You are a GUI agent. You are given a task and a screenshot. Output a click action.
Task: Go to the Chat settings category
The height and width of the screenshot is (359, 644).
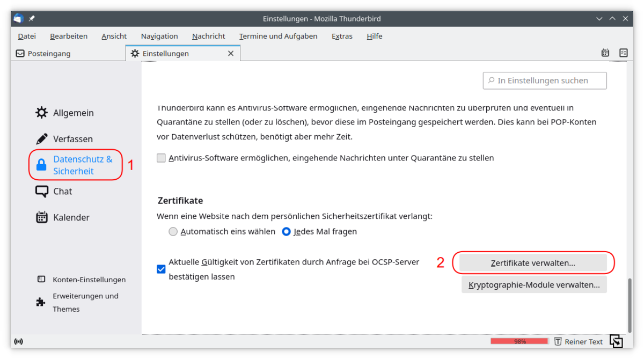point(54,192)
